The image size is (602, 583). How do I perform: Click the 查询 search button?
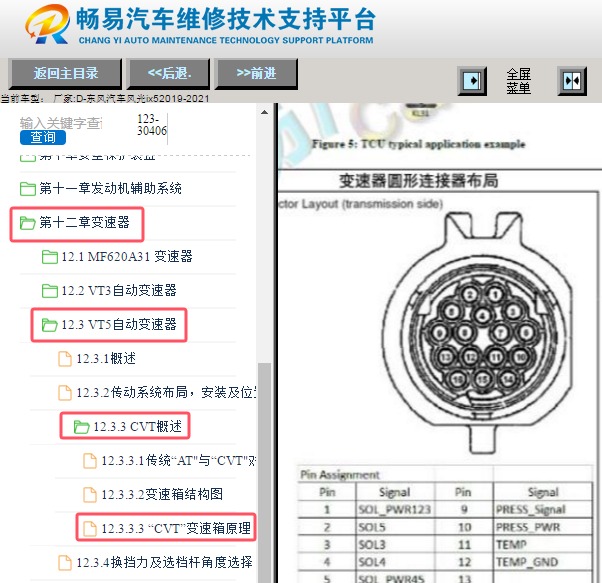pos(43,137)
